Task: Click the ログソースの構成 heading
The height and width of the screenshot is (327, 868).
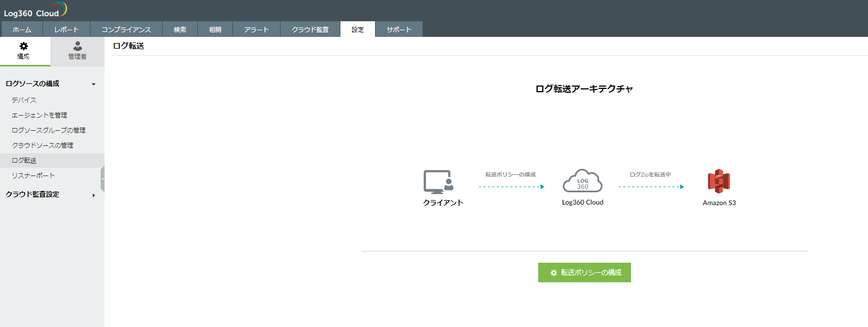Action: coord(32,84)
